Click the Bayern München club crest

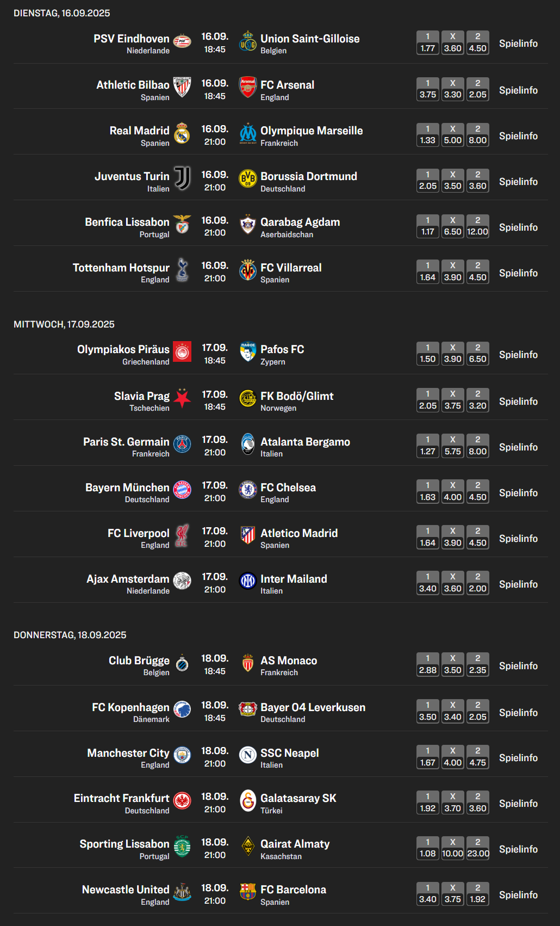click(x=182, y=490)
